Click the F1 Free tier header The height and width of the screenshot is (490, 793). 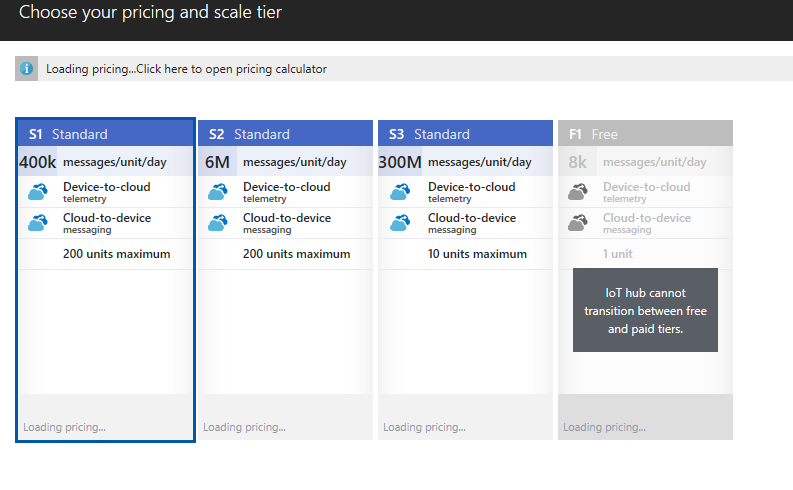pyautogui.click(x=645, y=134)
